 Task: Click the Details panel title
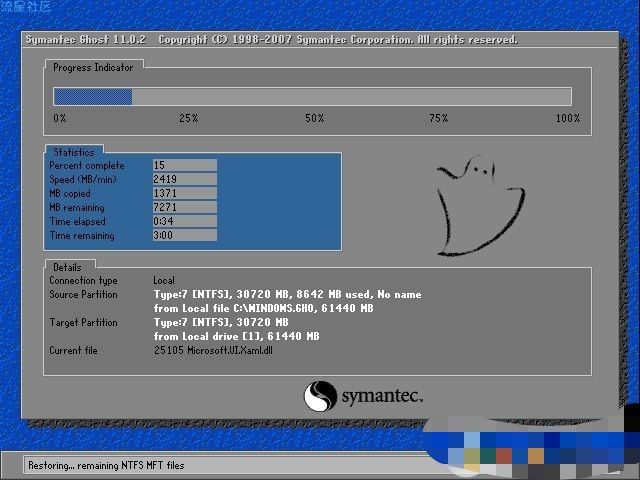pyautogui.click(x=67, y=267)
